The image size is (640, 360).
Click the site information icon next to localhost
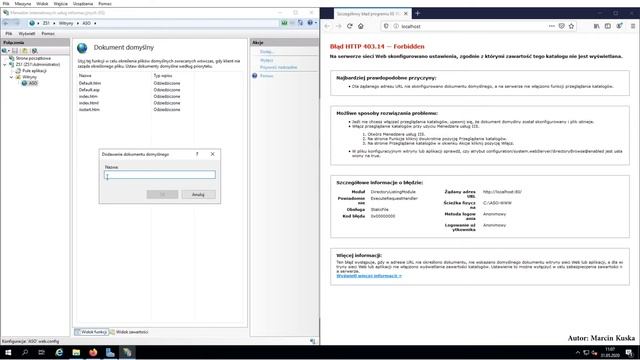[396, 26]
